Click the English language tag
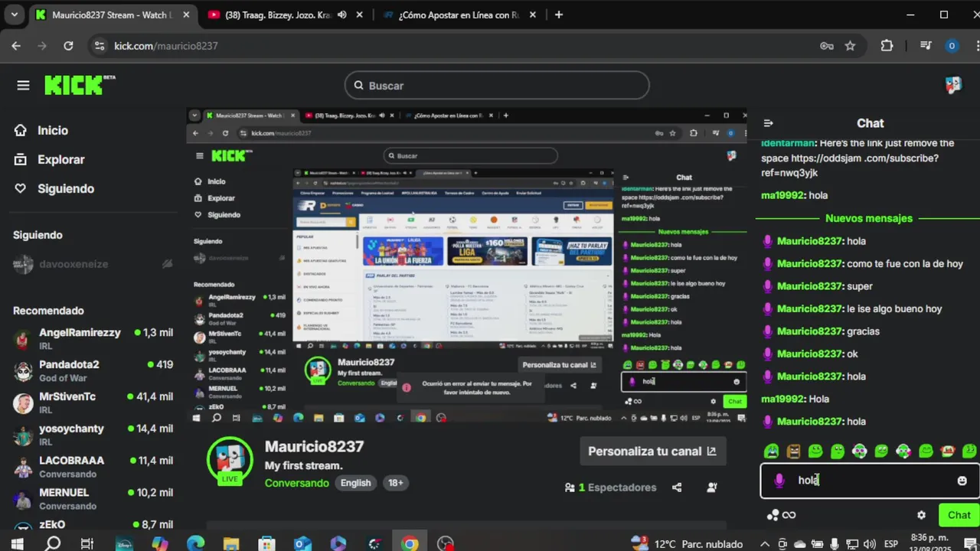 [x=355, y=483]
